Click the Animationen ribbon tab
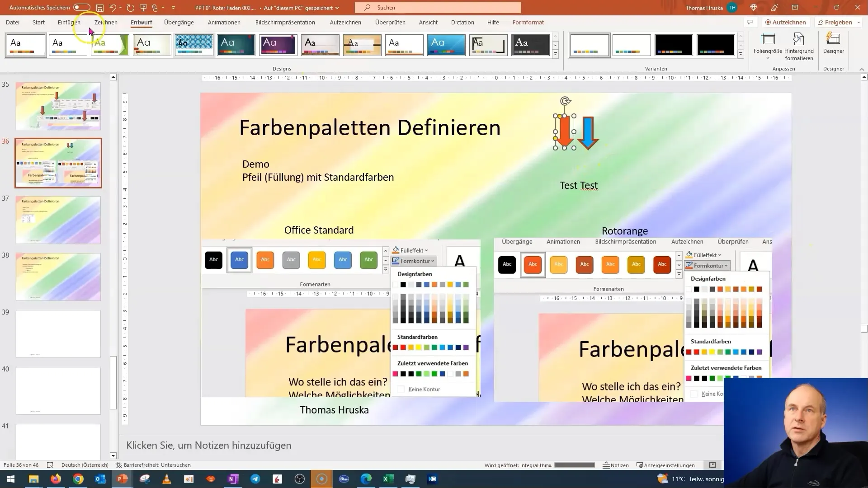Image resolution: width=868 pixels, height=488 pixels. pyautogui.click(x=225, y=22)
